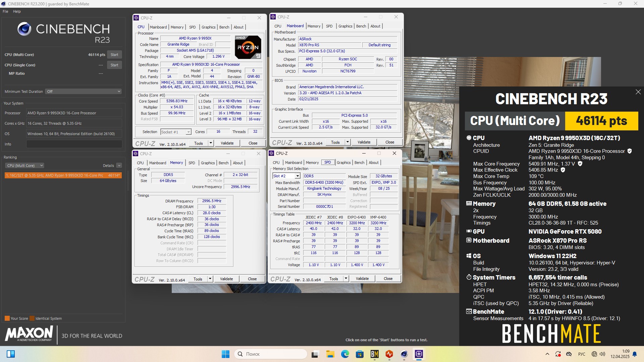Open the Help menu in Cinebench
Image resolution: width=644 pixels, height=362 pixels.
pyautogui.click(x=17, y=11)
